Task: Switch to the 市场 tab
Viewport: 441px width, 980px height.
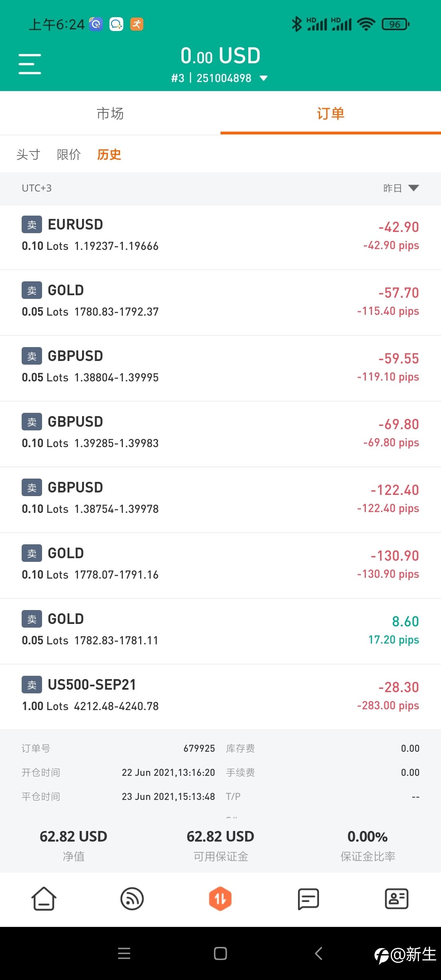Action: pyautogui.click(x=110, y=113)
